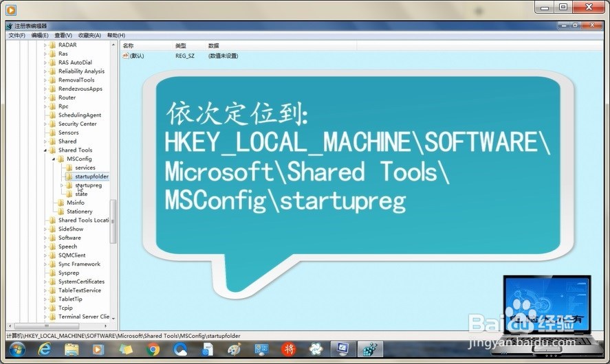This screenshot has width=610, height=364.
Task: Click the Tcpip folder icon
Action: point(52,308)
